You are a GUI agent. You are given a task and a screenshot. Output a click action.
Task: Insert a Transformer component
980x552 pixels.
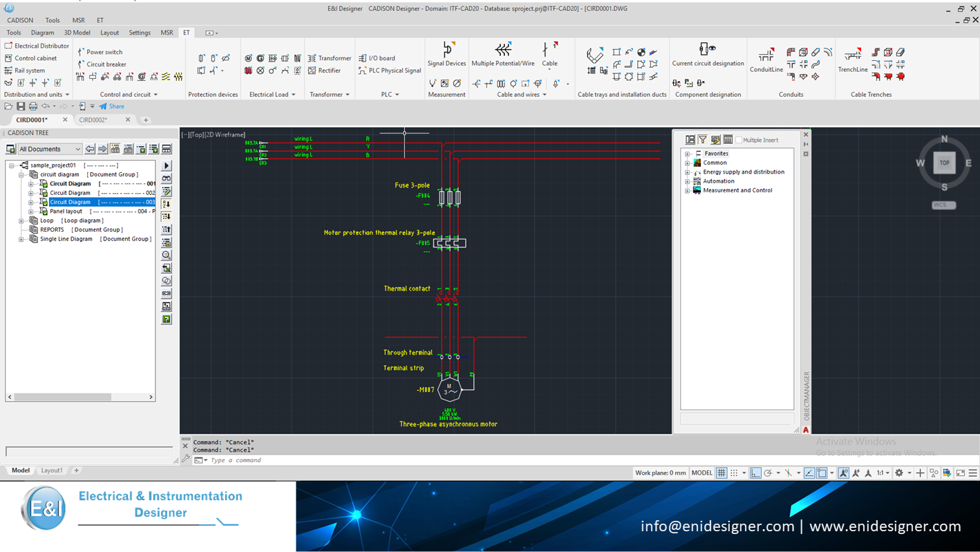click(330, 58)
